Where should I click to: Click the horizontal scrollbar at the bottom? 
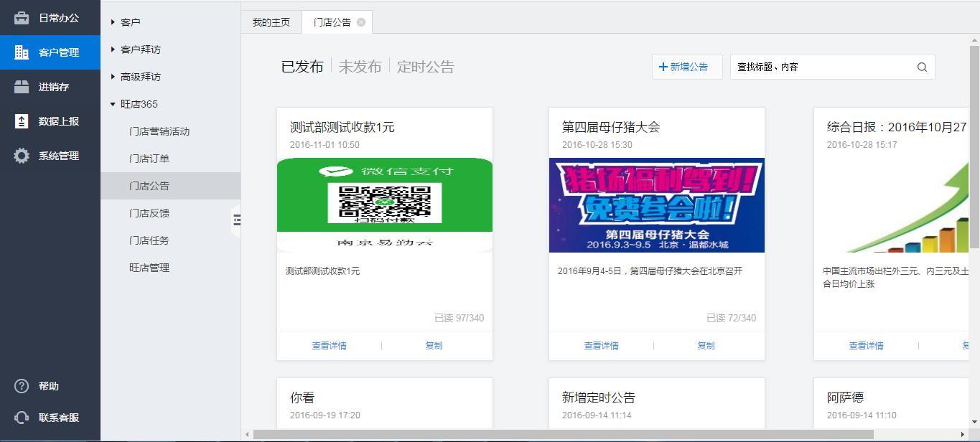(x=563, y=434)
